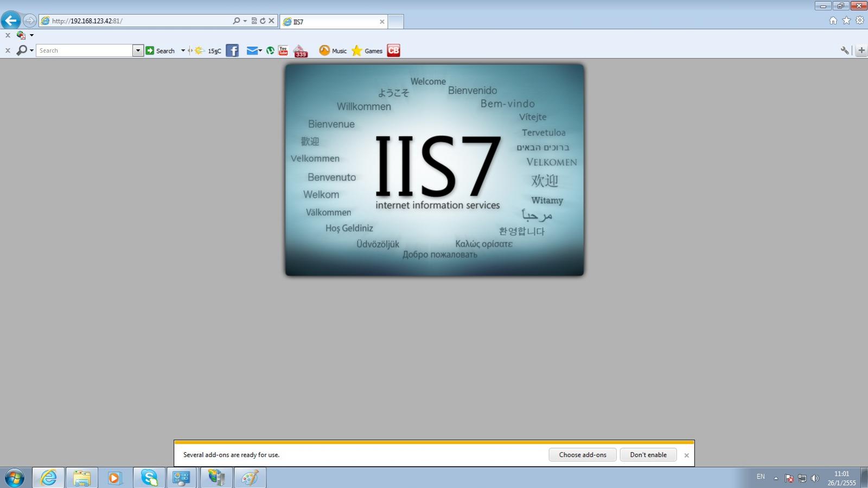This screenshot has width=868, height=488.
Task: Open Action Center flag tray icon
Action: point(789,478)
